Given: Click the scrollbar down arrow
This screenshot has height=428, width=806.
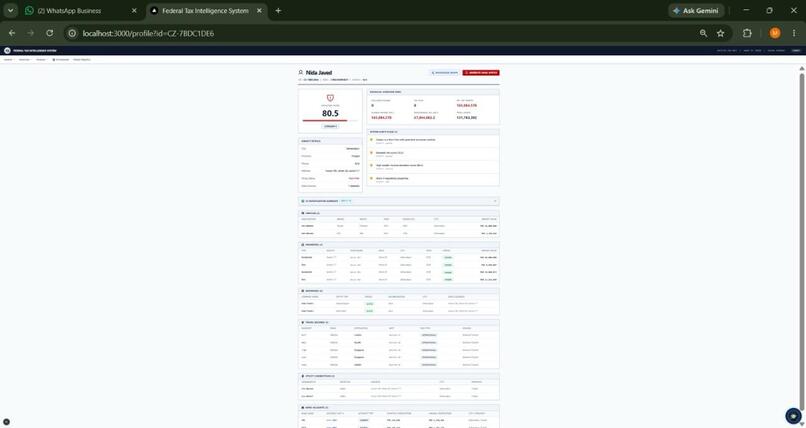Looking at the screenshot, I should tap(801, 424).
